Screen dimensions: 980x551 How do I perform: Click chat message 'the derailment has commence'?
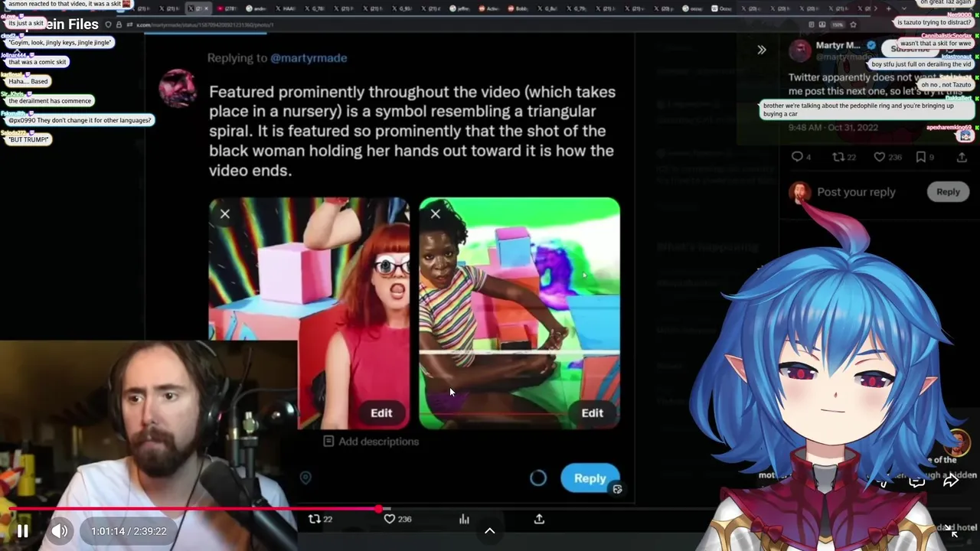coord(50,101)
